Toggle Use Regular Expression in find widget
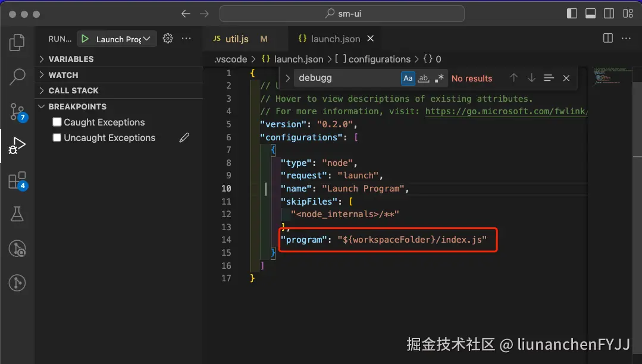This screenshot has width=642, height=364. (439, 78)
